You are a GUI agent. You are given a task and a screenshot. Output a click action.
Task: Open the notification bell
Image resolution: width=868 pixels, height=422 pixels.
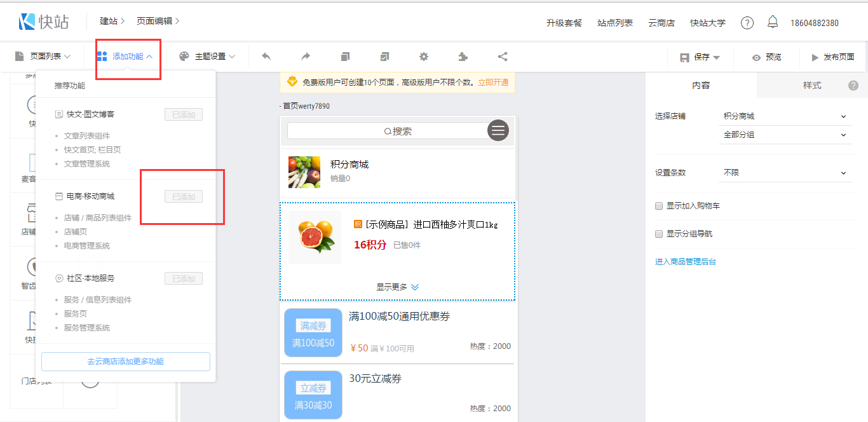pos(773,22)
